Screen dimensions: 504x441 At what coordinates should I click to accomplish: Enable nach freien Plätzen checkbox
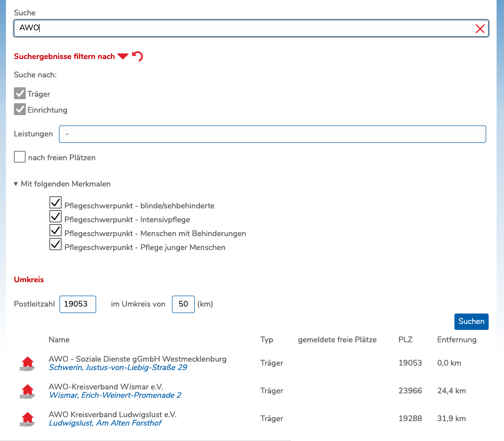(20, 157)
